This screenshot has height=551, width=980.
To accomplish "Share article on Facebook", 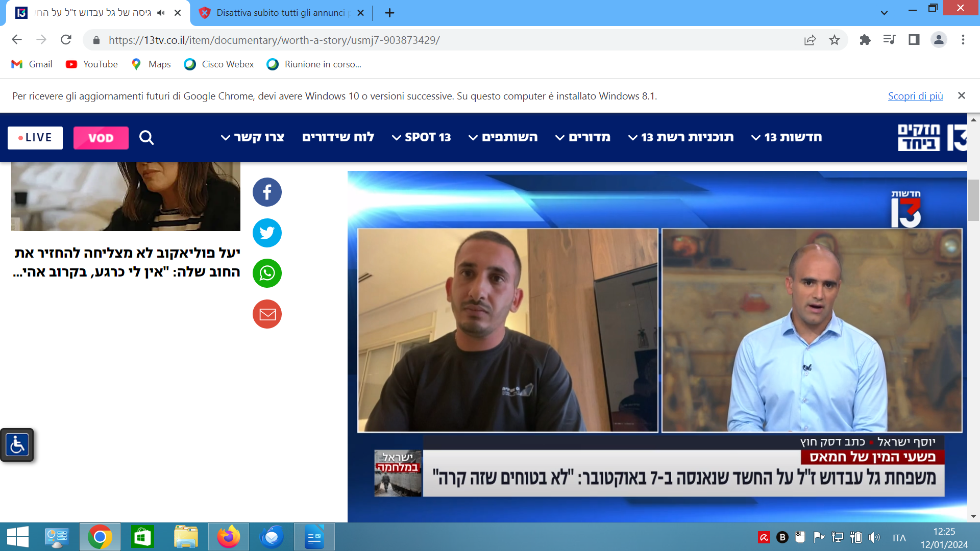I will pyautogui.click(x=267, y=192).
